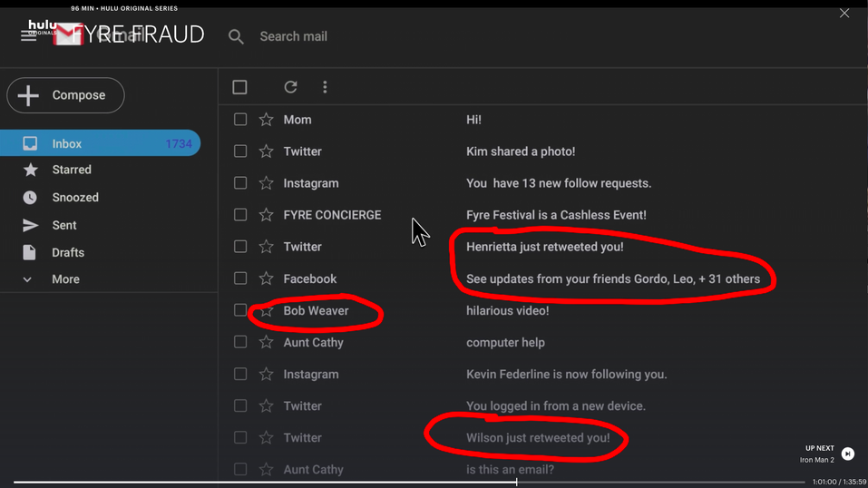This screenshot has height=488, width=868.
Task: Check the 'Kim shared a photo!' email
Action: [x=240, y=151]
